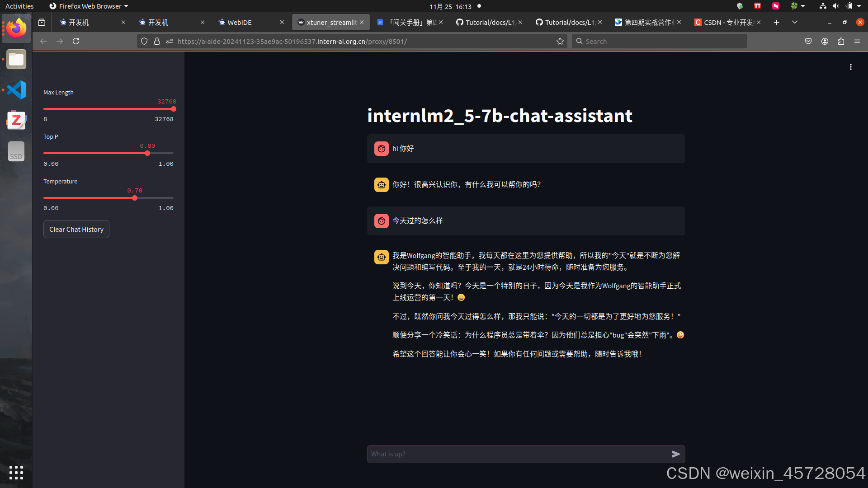Click the send message arrow

pos(676,454)
